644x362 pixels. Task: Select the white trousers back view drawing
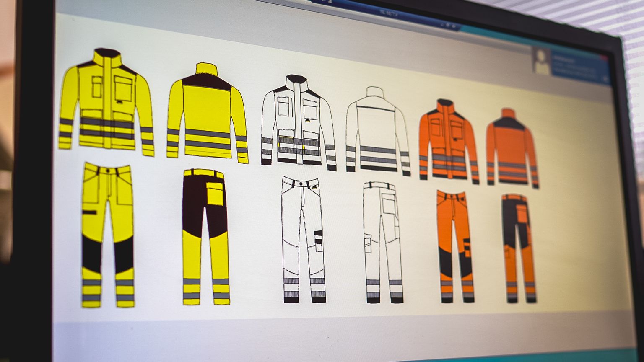click(383, 242)
